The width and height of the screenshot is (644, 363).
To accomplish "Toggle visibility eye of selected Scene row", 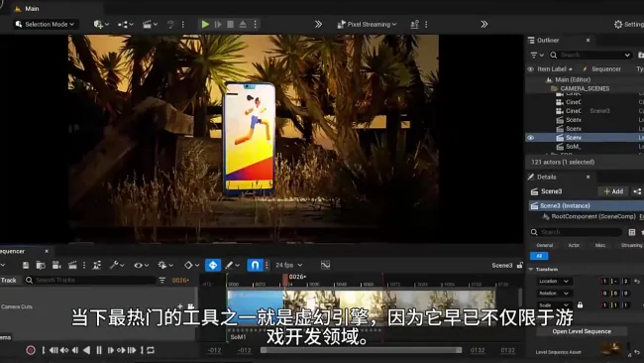I will pos(531,138).
